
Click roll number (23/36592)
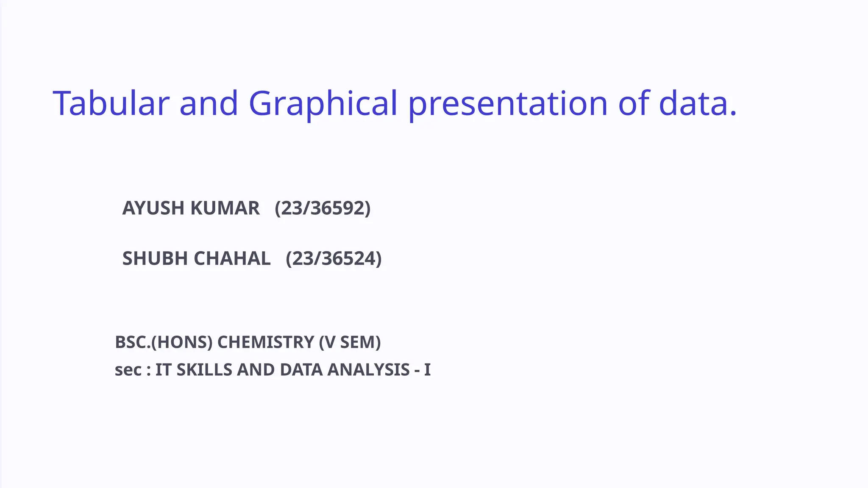(323, 208)
